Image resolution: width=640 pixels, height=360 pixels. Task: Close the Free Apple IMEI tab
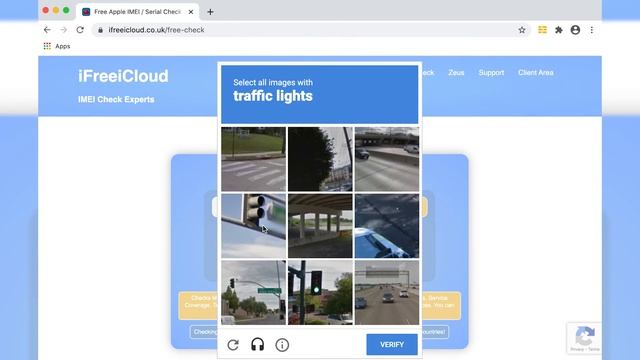click(191, 12)
